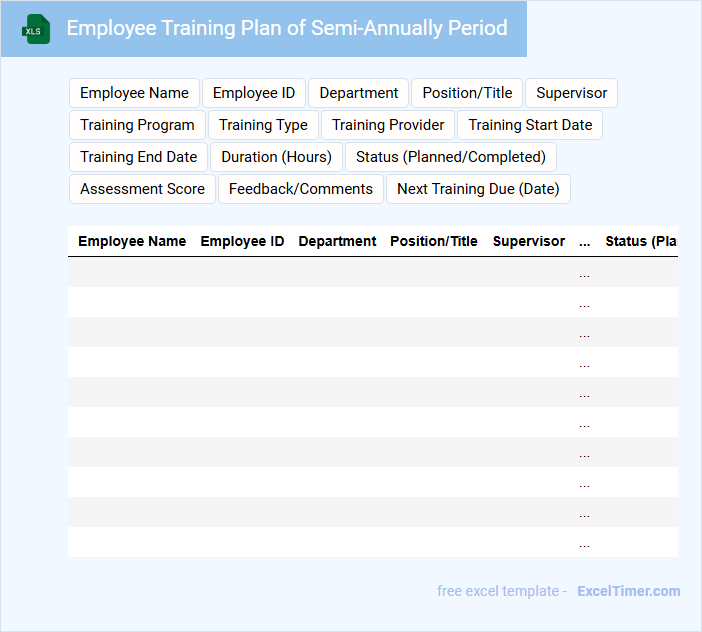Viewport: 702px width, 632px height.
Task: Select the Training Program tag
Action: point(137,125)
